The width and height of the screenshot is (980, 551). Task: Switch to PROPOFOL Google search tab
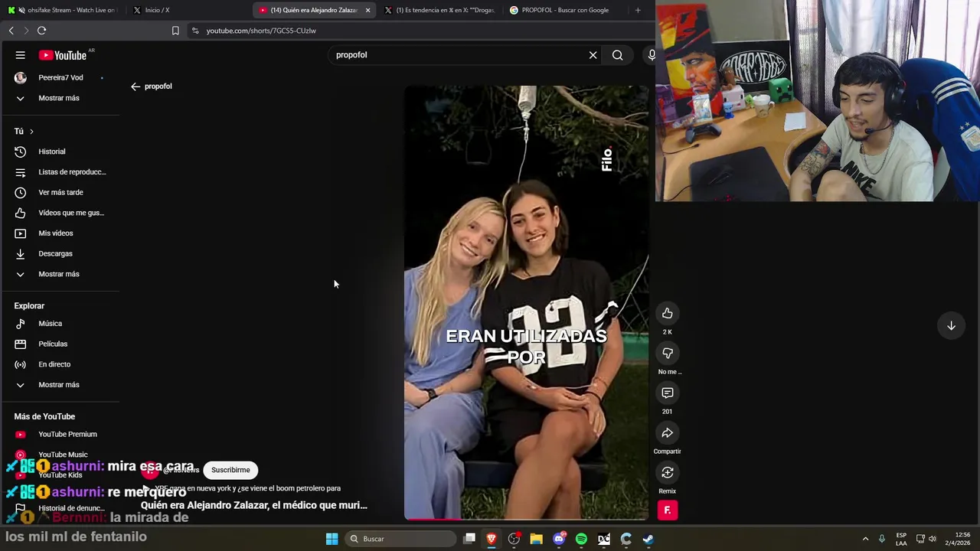(x=565, y=10)
